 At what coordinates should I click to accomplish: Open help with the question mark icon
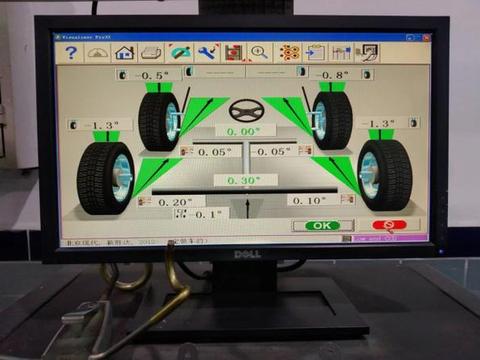pos(71,53)
